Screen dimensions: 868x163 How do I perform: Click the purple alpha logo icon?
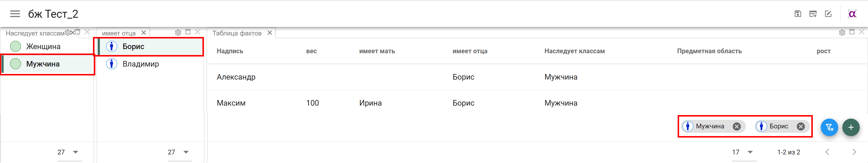click(x=852, y=14)
